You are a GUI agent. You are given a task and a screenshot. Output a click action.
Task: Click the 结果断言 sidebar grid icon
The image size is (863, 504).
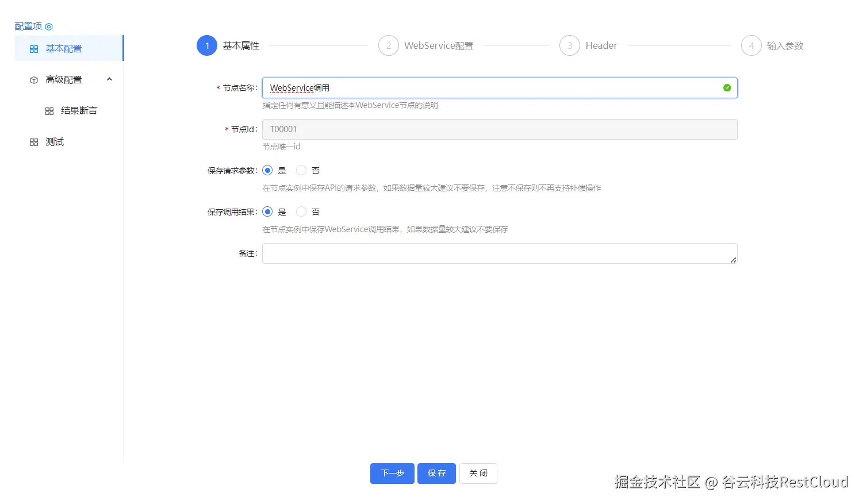[49, 110]
